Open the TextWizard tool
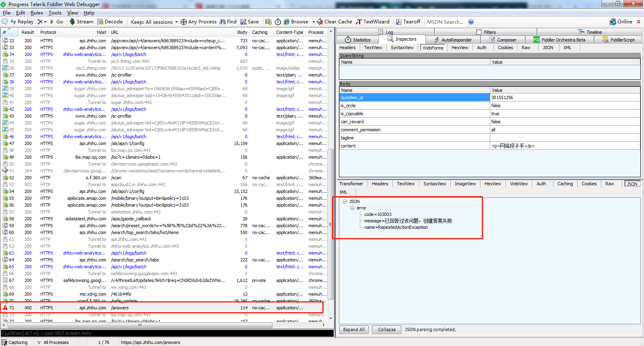 pyautogui.click(x=373, y=22)
